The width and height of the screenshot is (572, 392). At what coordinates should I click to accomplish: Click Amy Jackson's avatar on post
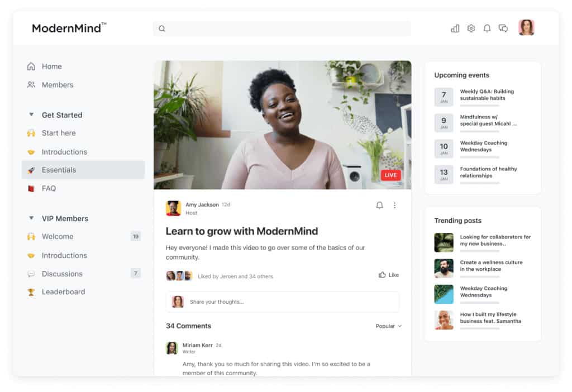(173, 208)
